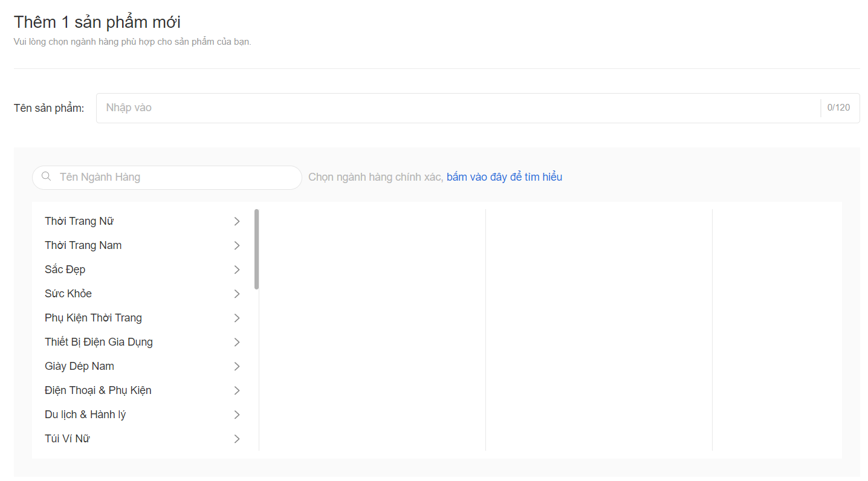The width and height of the screenshot is (868, 481).
Task: Select Thời Trang Nữ category
Action: [x=79, y=221]
